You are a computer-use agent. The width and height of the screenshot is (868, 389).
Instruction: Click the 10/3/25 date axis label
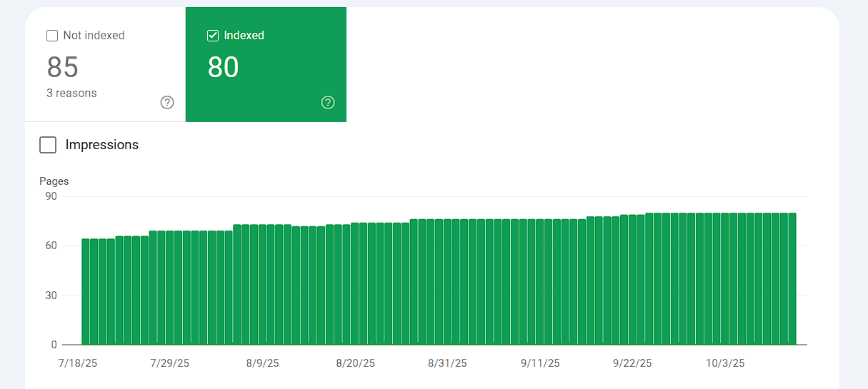[725, 363]
